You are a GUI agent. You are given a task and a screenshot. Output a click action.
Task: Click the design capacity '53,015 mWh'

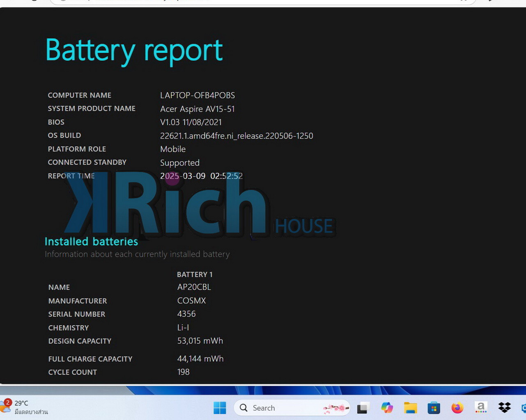(200, 341)
